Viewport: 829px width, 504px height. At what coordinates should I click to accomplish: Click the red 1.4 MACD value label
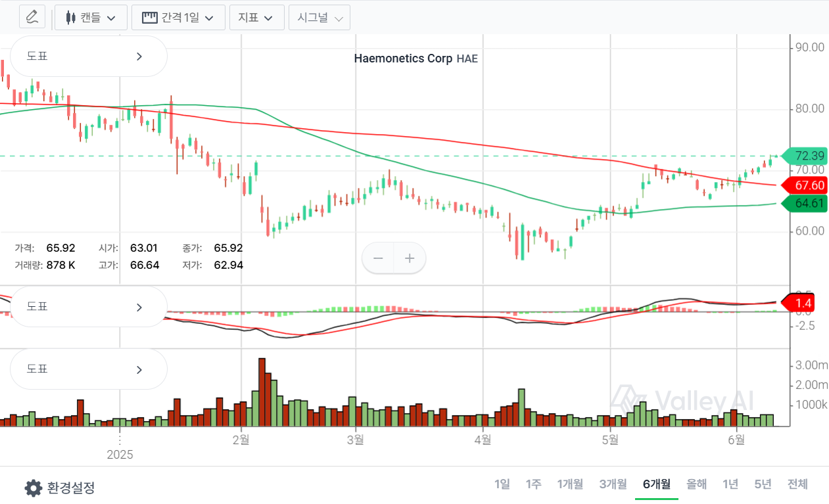[x=798, y=303]
